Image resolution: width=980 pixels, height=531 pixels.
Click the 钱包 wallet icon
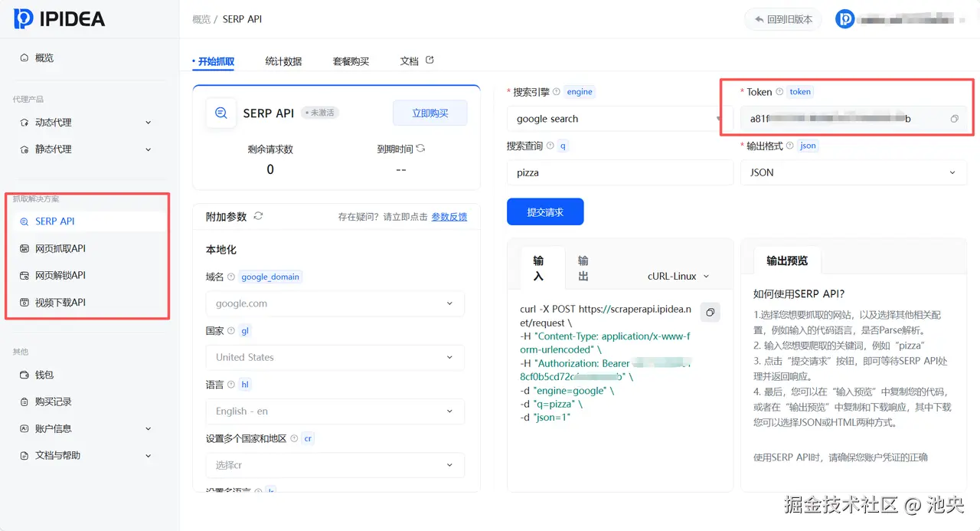(24, 375)
